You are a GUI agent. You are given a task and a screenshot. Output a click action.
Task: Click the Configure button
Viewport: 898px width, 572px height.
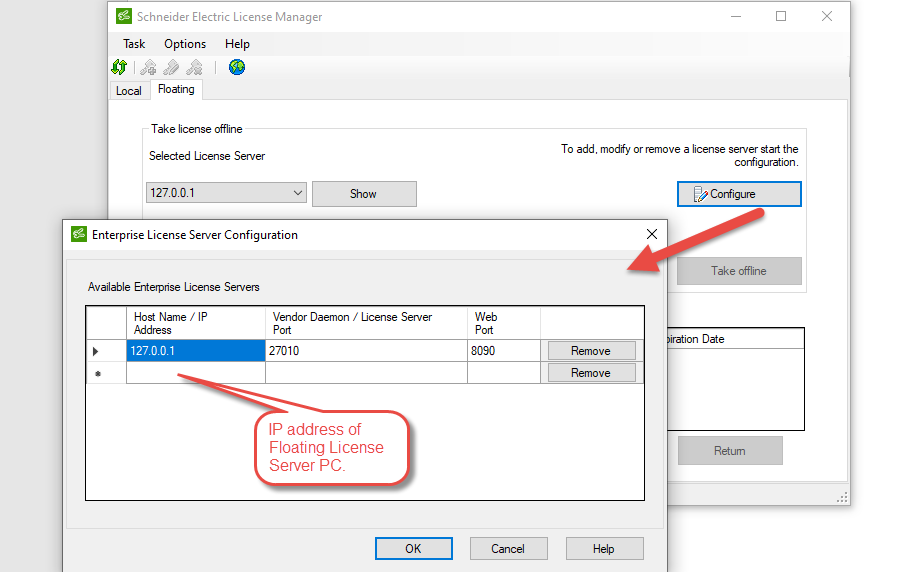click(x=739, y=194)
